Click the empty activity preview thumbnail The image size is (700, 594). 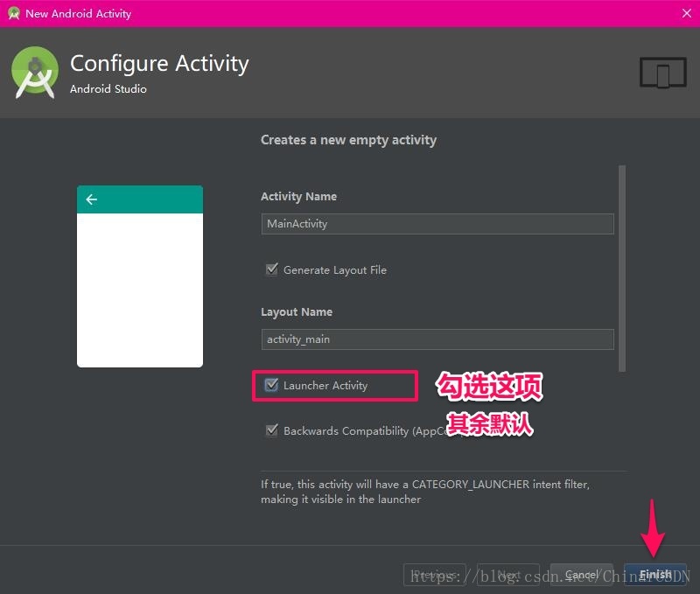coord(140,276)
